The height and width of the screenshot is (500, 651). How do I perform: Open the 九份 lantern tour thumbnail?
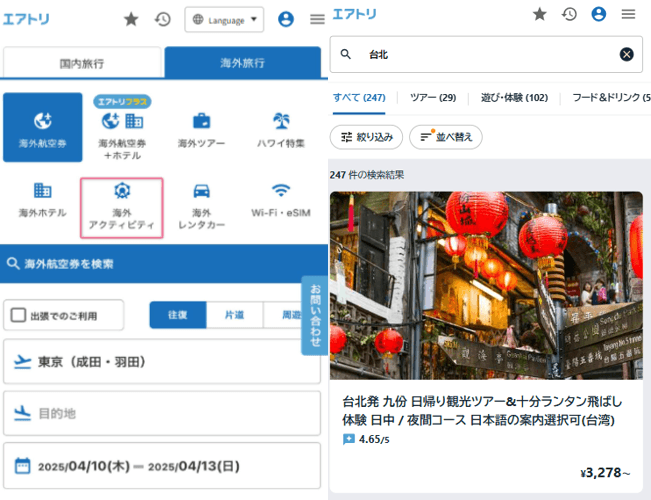point(486,285)
